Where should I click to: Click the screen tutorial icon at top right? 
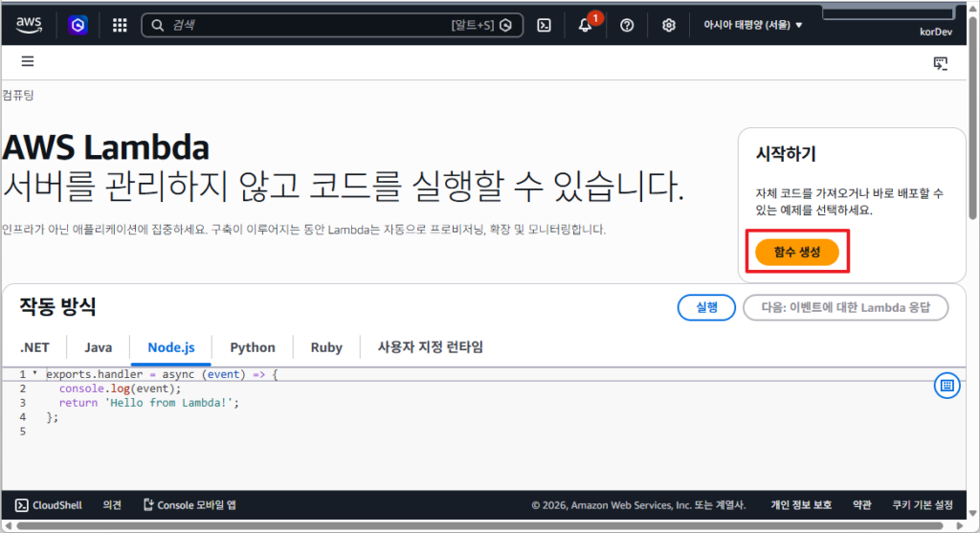941,63
